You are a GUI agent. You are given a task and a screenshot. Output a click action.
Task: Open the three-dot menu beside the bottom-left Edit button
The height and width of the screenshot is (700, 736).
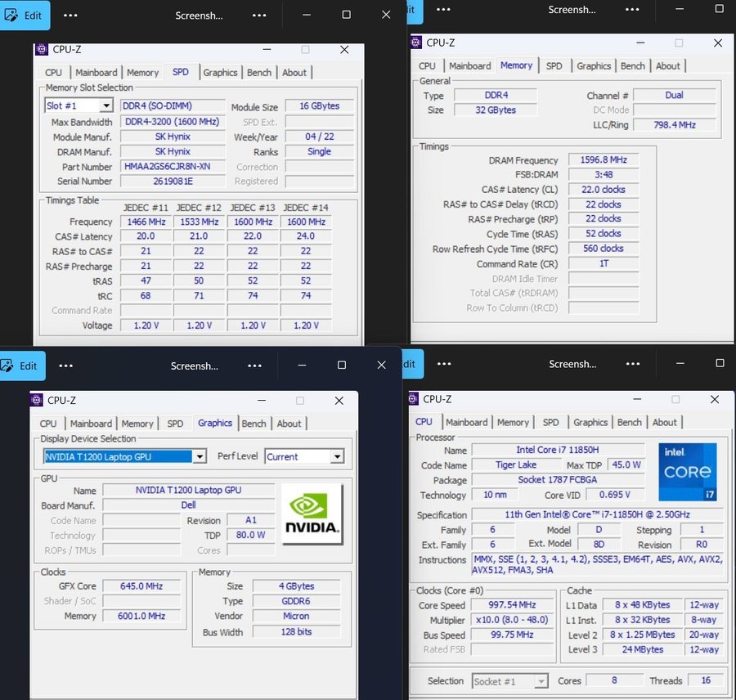coord(66,366)
